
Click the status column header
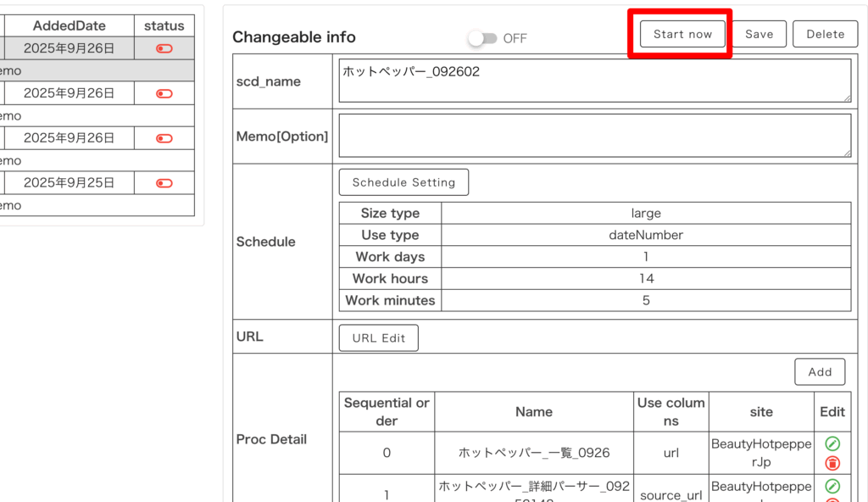pyautogui.click(x=164, y=26)
